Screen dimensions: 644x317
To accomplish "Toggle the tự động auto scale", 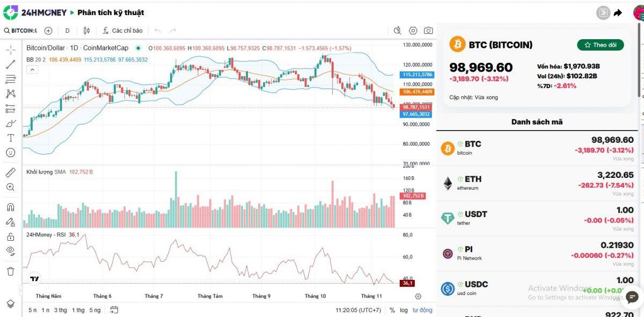I will click(422, 310).
